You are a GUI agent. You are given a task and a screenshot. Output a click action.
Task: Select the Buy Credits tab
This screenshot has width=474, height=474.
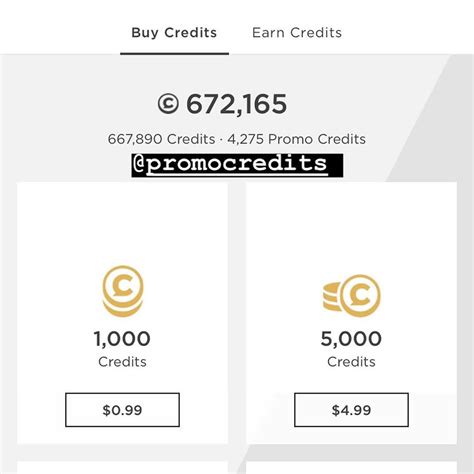[174, 33]
